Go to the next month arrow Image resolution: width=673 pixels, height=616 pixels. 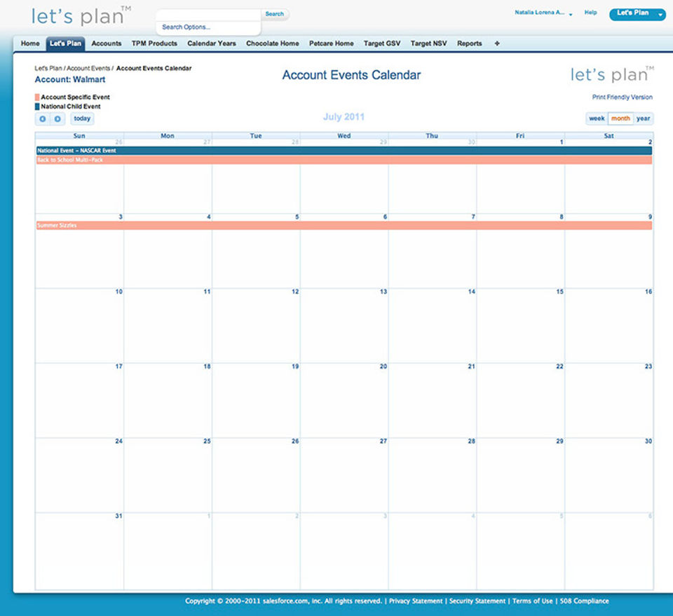point(57,119)
